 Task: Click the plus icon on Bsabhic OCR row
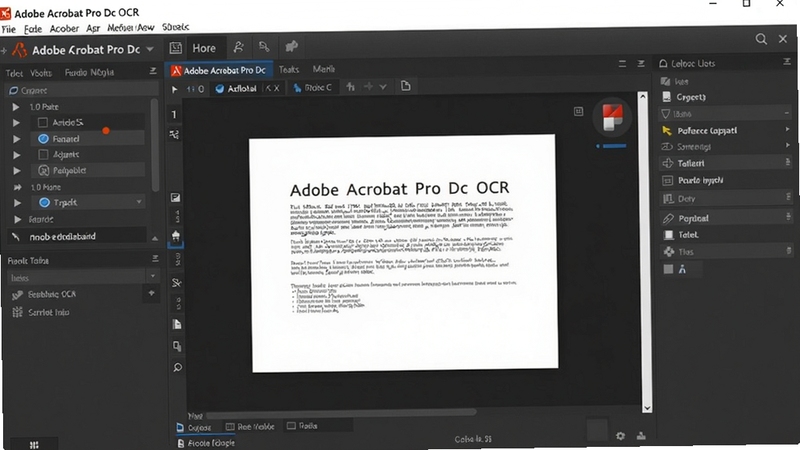(x=151, y=293)
